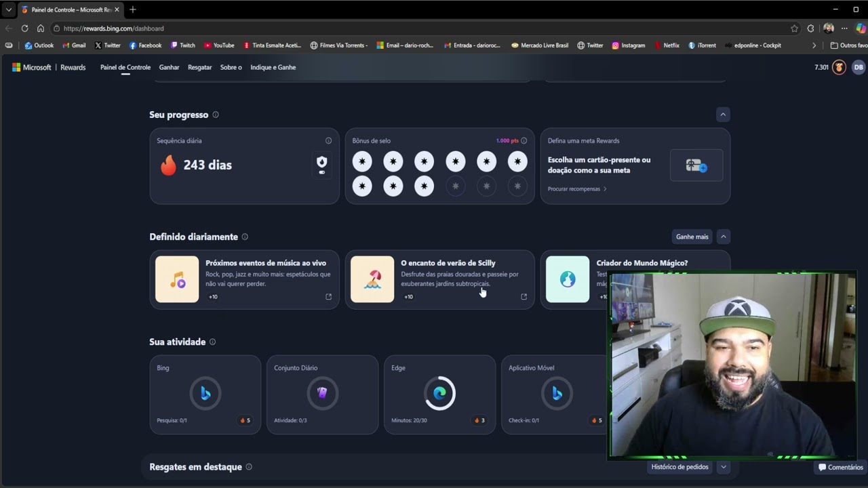
Task: Open the edponline - Cockpit bookmark
Action: (753, 45)
